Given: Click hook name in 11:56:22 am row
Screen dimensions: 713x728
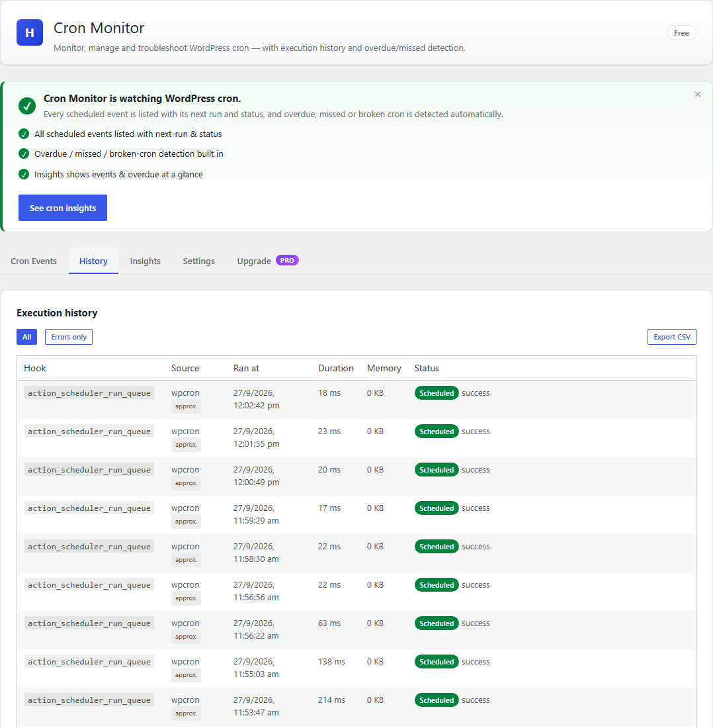Looking at the screenshot, I should pos(89,623).
